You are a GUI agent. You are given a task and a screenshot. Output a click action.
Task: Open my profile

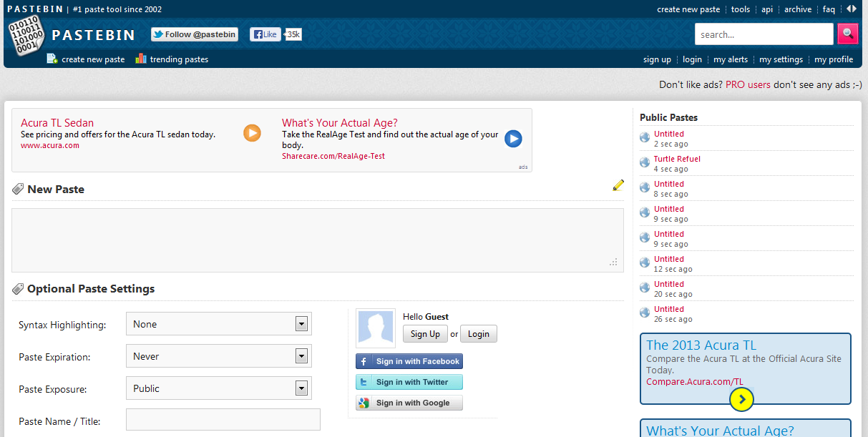(834, 59)
